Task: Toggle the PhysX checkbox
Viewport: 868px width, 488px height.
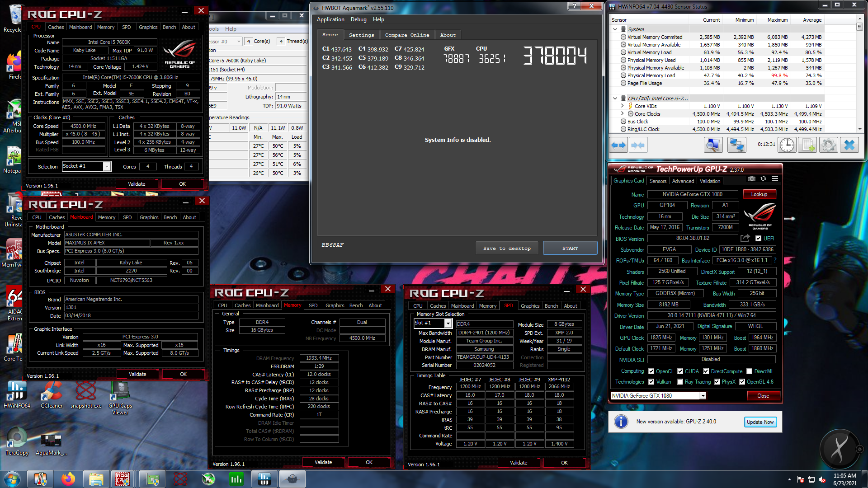Action: point(717,382)
